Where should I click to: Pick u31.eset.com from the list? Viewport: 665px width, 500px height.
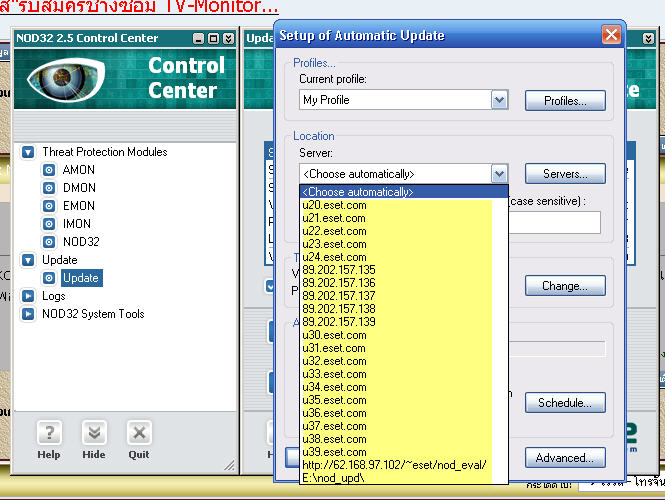tap(404, 348)
